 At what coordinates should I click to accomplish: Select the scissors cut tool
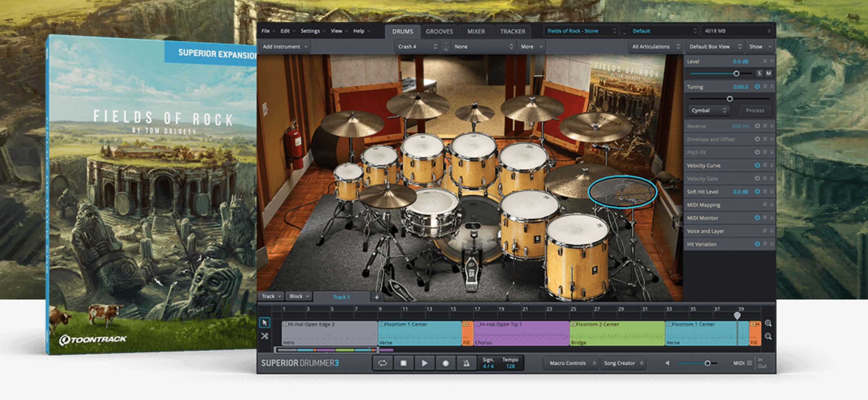click(x=264, y=336)
